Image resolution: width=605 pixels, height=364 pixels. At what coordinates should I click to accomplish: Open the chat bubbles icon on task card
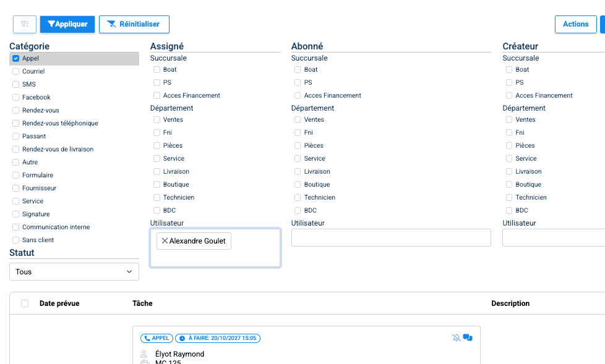[468, 338]
